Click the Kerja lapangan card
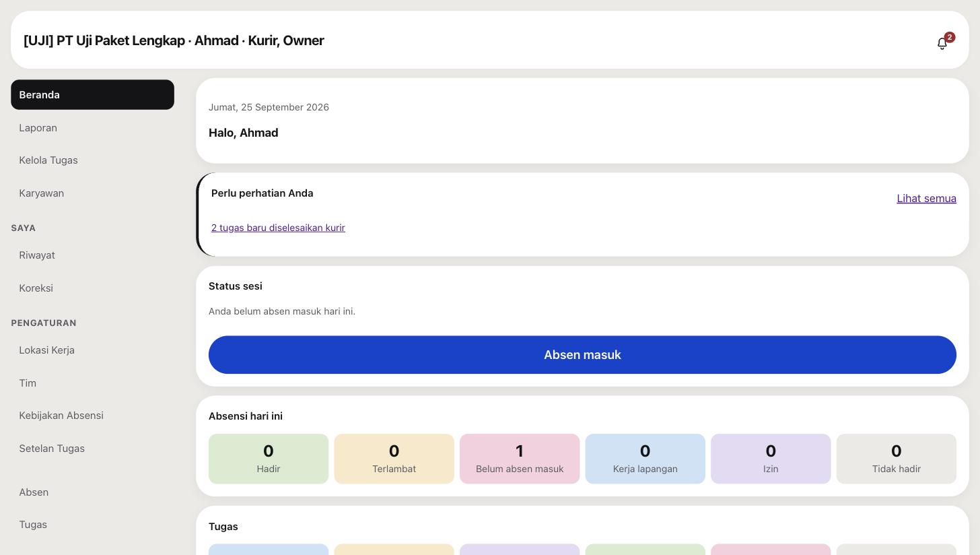This screenshot has width=980, height=555. tap(645, 459)
